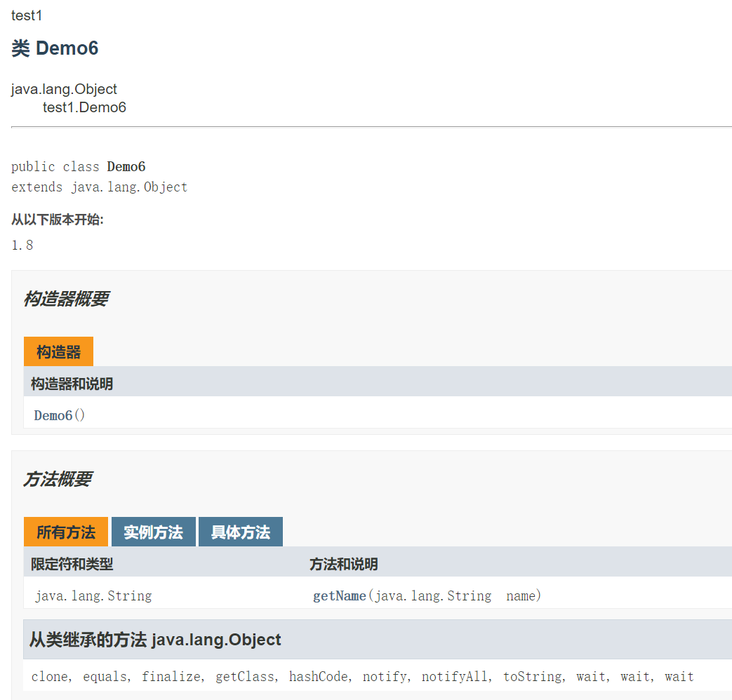The height and width of the screenshot is (700, 732).
Task: Select the 所有方法 tab
Action: pos(66,532)
